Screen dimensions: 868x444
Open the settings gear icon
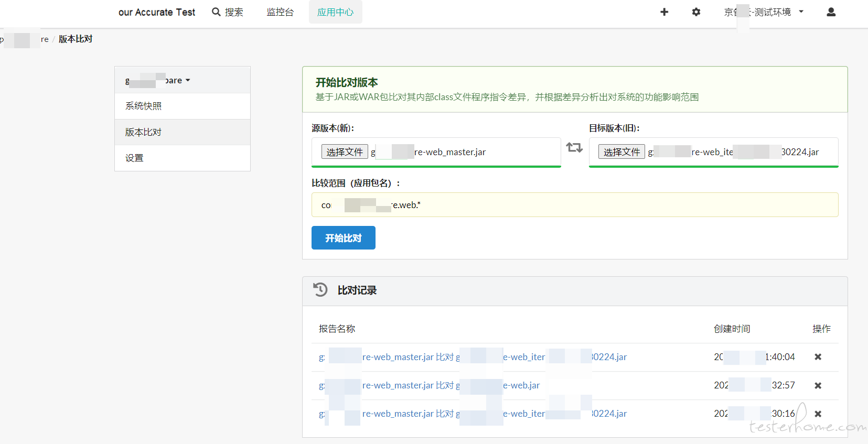pos(696,12)
